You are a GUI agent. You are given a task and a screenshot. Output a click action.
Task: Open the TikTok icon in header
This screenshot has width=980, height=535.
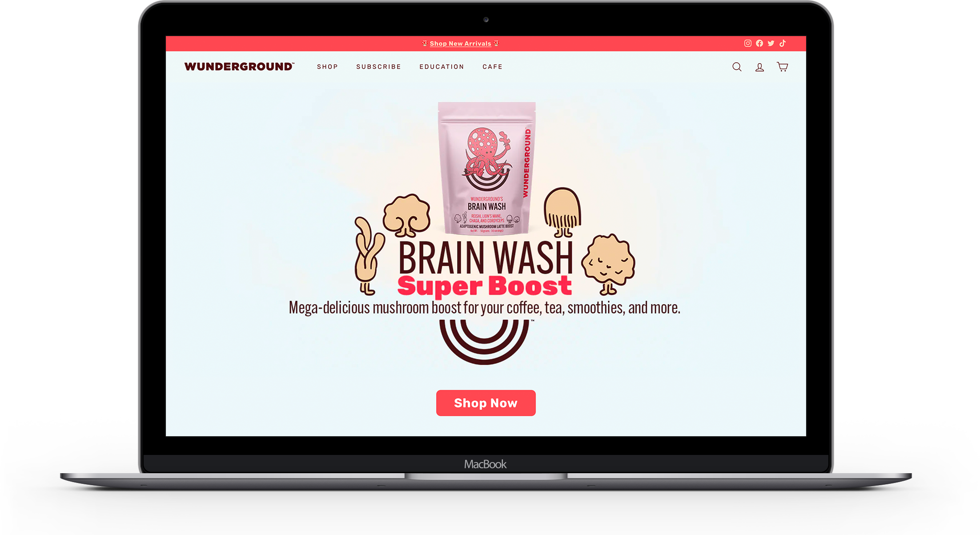pyautogui.click(x=786, y=44)
